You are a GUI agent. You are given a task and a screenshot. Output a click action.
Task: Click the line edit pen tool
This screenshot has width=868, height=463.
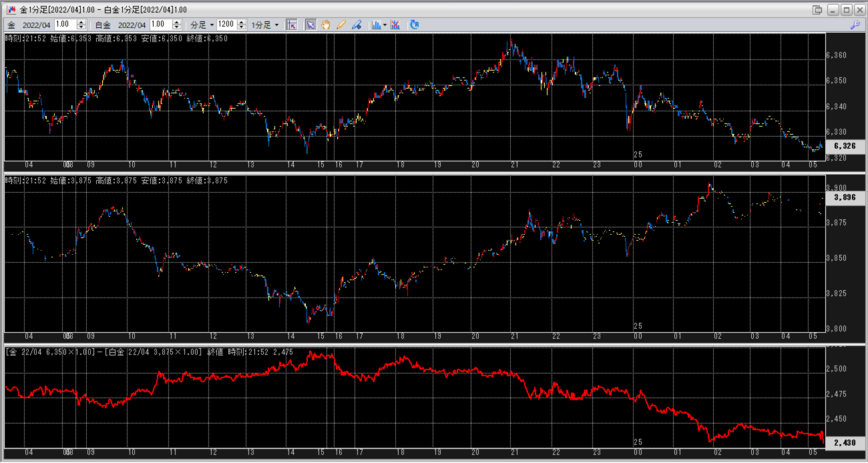[357, 25]
